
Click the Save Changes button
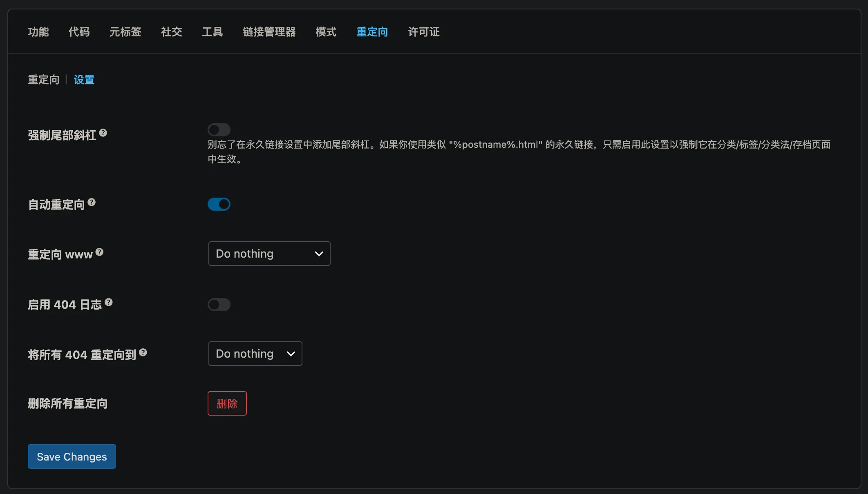[72, 456]
